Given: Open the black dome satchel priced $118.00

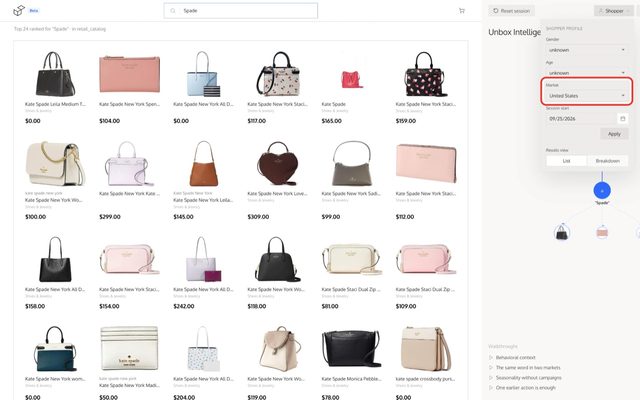Looking at the screenshot, I should pos(278,259).
